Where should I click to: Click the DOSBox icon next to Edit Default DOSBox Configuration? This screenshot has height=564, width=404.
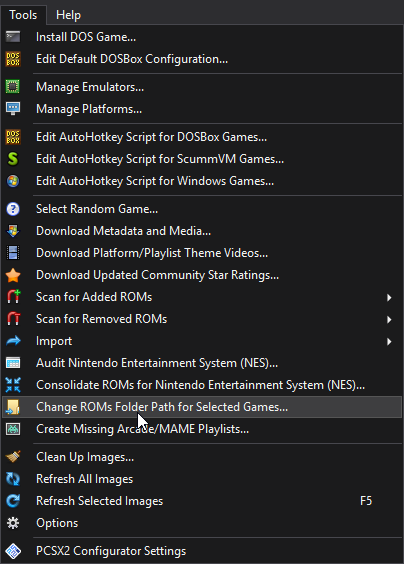click(13, 59)
